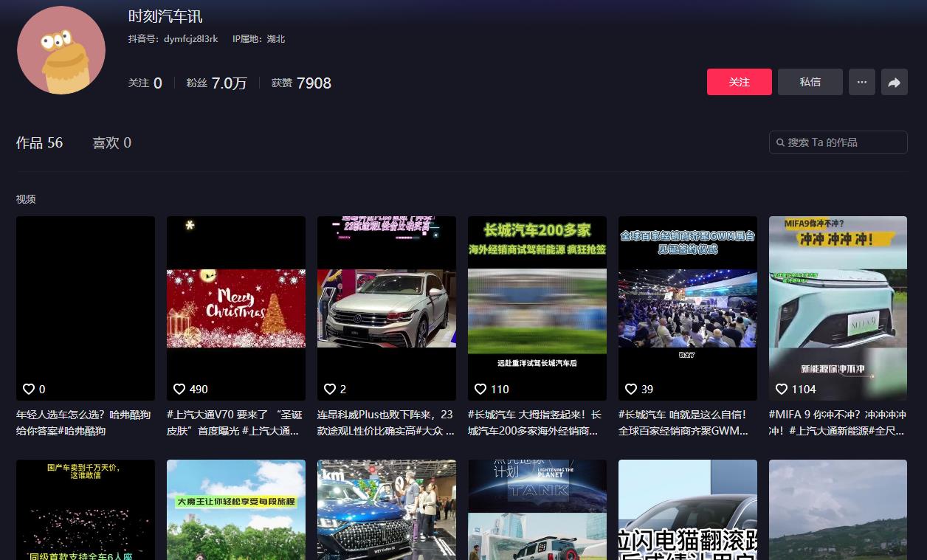The width and height of the screenshot is (927, 560).
Task: Open title #MIFA 9 你冲不冲
Action: point(838,423)
